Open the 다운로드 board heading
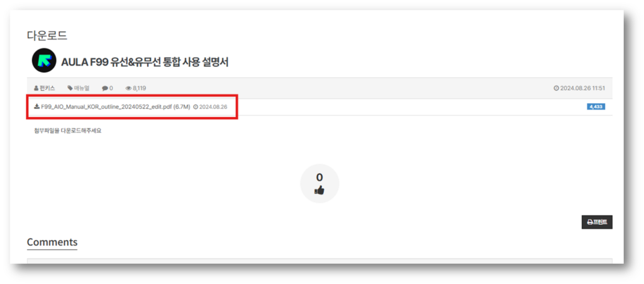 [47, 36]
